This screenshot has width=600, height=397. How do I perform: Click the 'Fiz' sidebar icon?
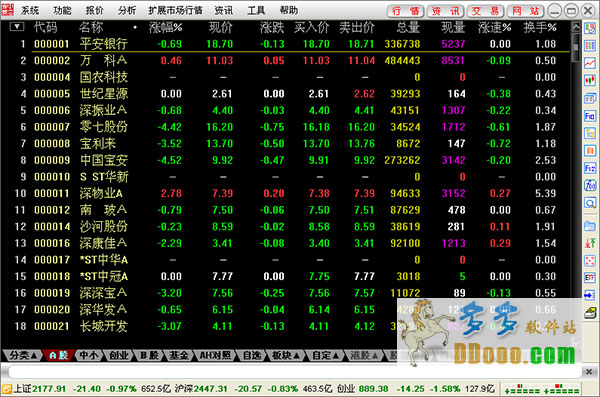[x=590, y=168]
